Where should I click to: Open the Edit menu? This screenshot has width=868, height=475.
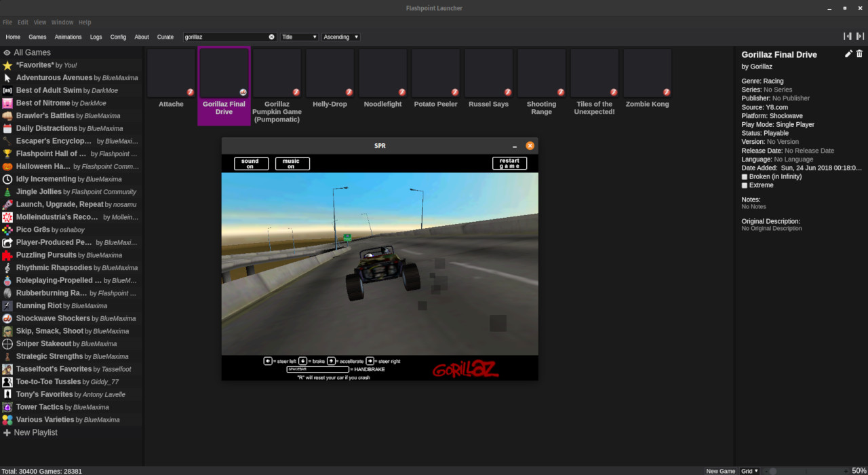pyautogui.click(x=23, y=22)
